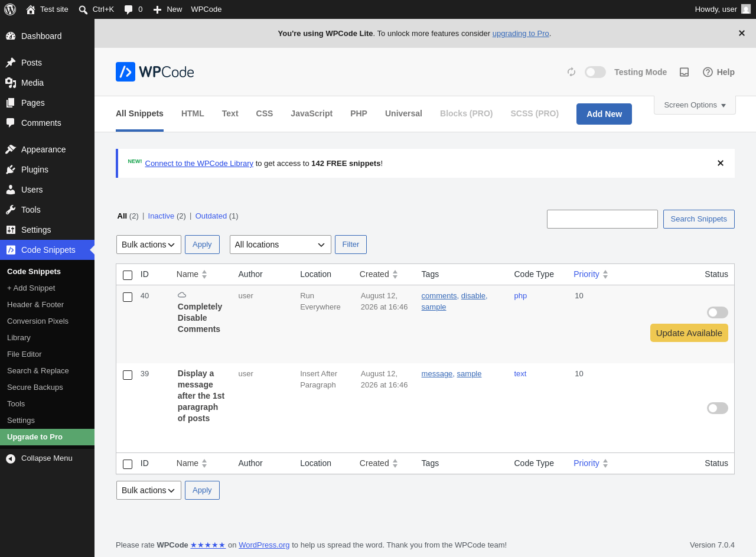Image resolution: width=756 pixels, height=557 pixels.
Task: Open top Bulk actions dropdown
Action: pyautogui.click(x=149, y=245)
